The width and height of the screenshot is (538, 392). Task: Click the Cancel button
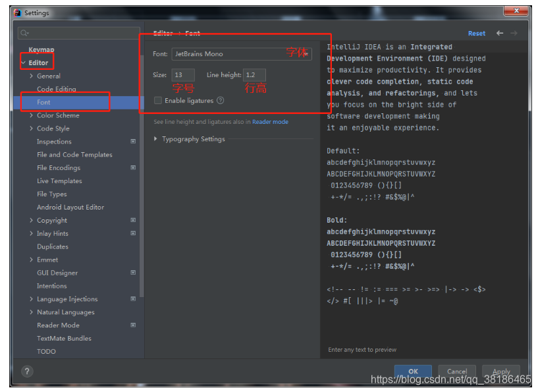pos(457,371)
